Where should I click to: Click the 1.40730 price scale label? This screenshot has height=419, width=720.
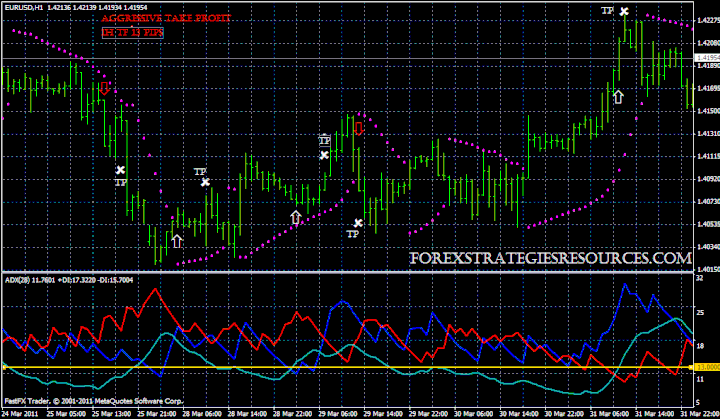(708, 201)
